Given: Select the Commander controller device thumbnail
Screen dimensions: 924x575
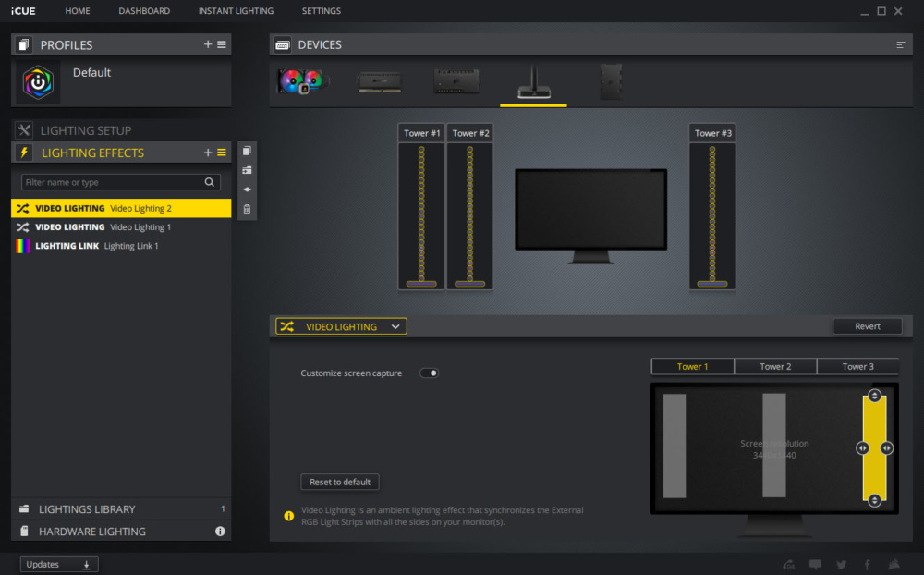Looking at the screenshot, I should [x=456, y=81].
